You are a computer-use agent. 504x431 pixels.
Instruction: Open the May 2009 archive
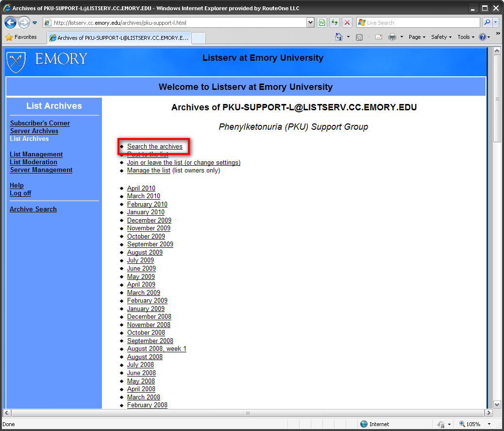point(141,276)
